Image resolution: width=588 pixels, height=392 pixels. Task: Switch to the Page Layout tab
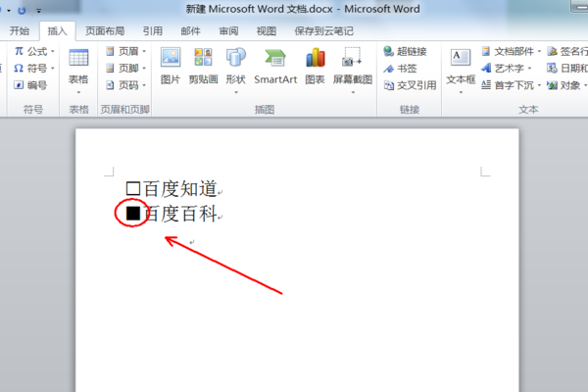tap(105, 30)
